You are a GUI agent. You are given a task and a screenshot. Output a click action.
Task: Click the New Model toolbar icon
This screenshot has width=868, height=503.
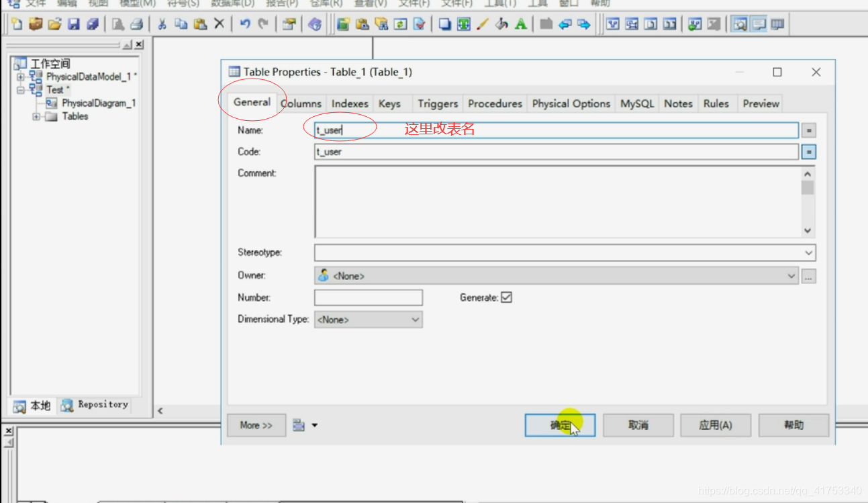point(16,24)
